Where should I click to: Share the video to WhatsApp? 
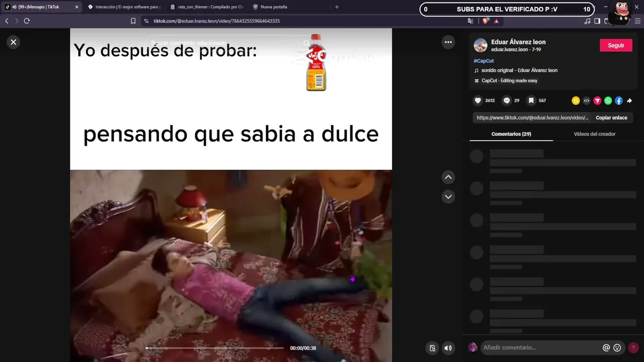pos(608,101)
